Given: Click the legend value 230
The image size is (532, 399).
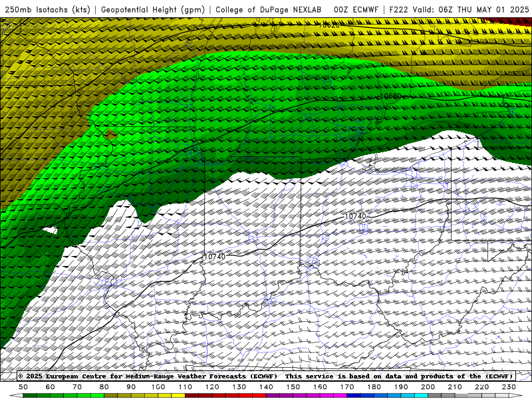Looking at the screenshot, I should tap(509, 387).
